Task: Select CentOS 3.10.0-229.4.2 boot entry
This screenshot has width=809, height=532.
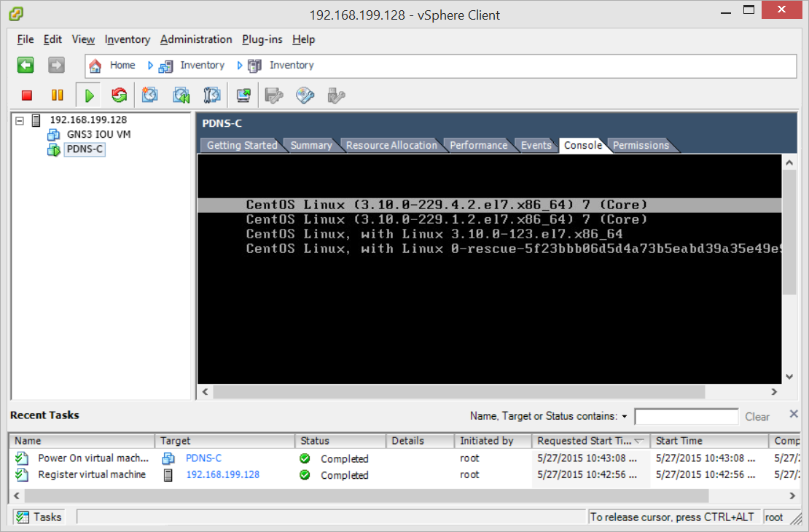Action: [489, 205]
